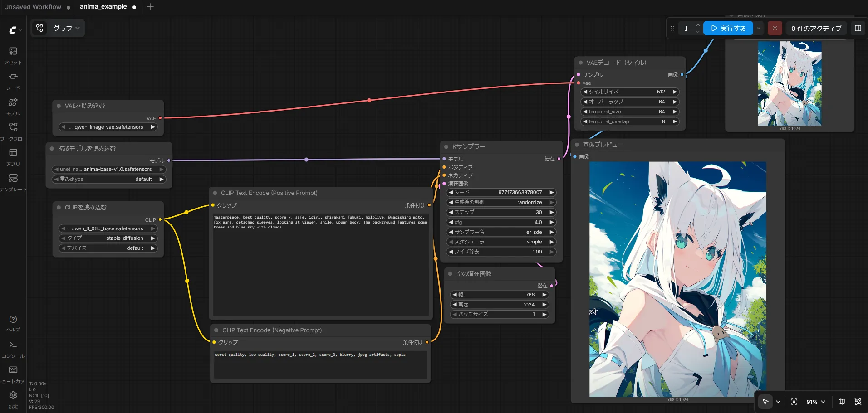This screenshot has height=413, width=868.
Task: Click the シード seed value field
Action: point(501,193)
